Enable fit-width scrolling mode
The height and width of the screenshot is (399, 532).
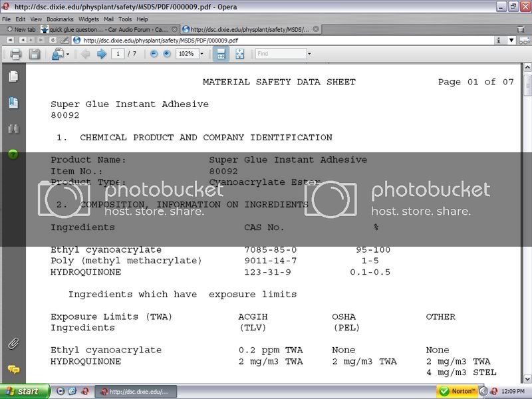[221, 54]
